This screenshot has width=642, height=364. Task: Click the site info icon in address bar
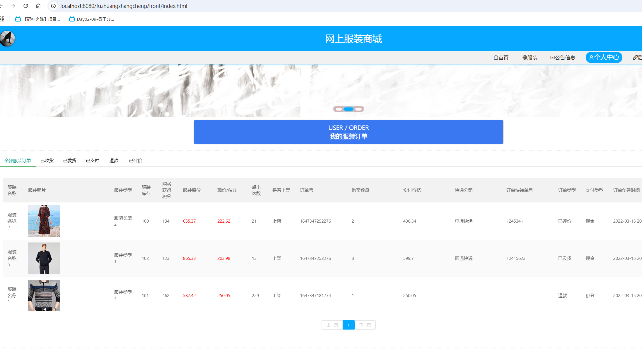[x=53, y=6]
